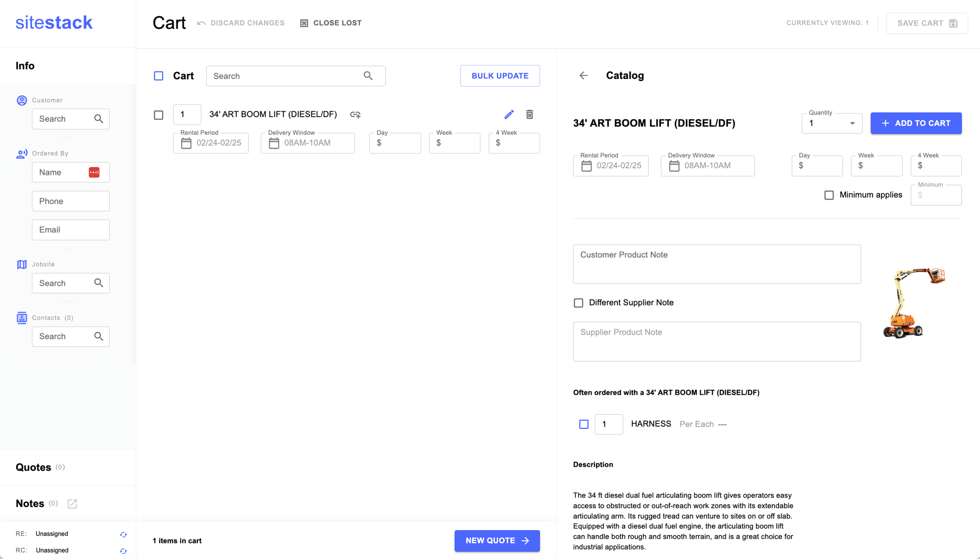Click the pencil edit icon for boom lift
Image resolution: width=980 pixels, height=559 pixels.
(509, 115)
